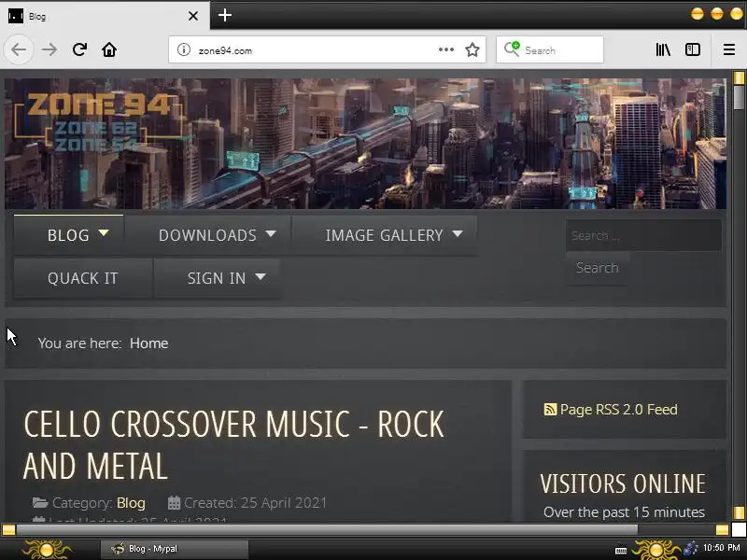Viewport: 747px width, 560px height.
Task: Open a new tab with plus
Action: click(x=225, y=15)
